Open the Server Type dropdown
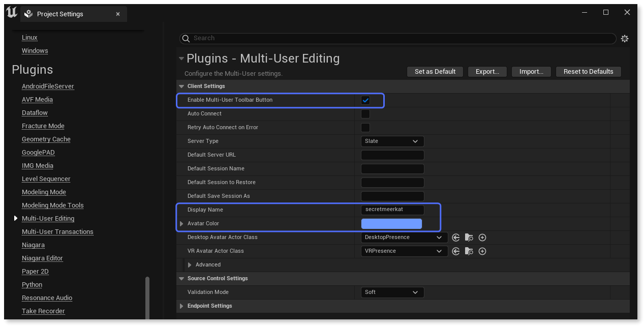This screenshot has width=644, height=326. [x=392, y=141]
